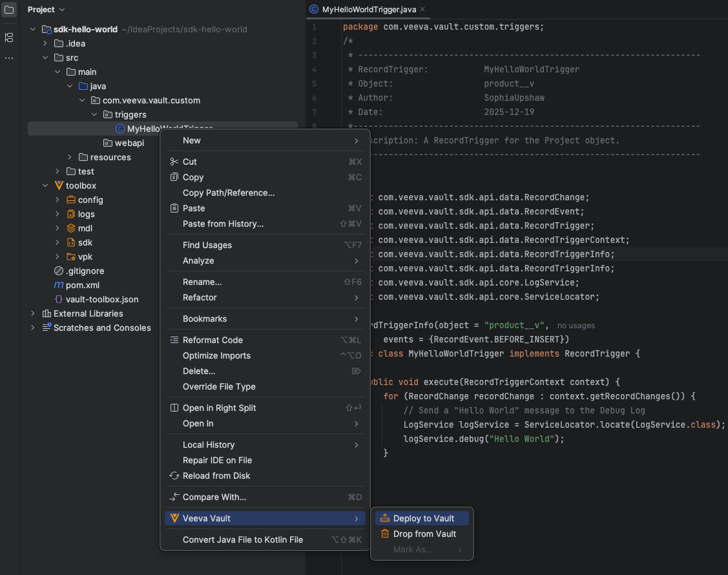The height and width of the screenshot is (575, 728).
Task: Open the Refactor submenu
Action: [265, 297]
